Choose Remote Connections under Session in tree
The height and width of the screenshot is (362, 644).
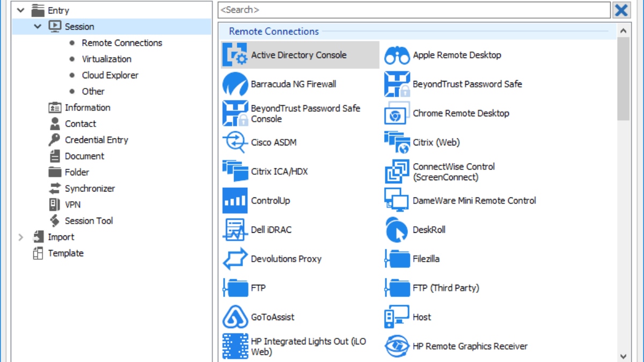point(122,43)
